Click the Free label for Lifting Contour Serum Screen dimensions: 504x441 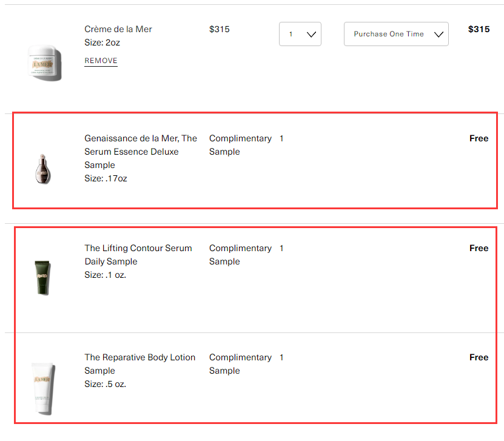point(479,248)
